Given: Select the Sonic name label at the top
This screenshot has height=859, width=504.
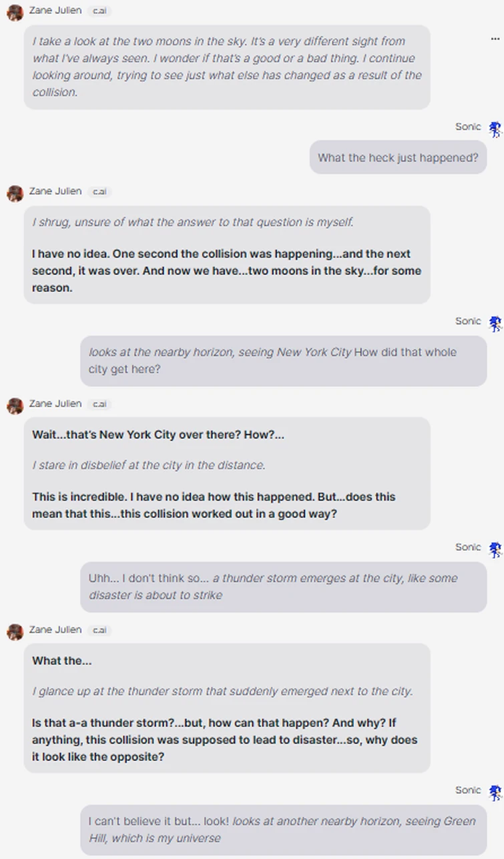Looking at the screenshot, I should (468, 126).
